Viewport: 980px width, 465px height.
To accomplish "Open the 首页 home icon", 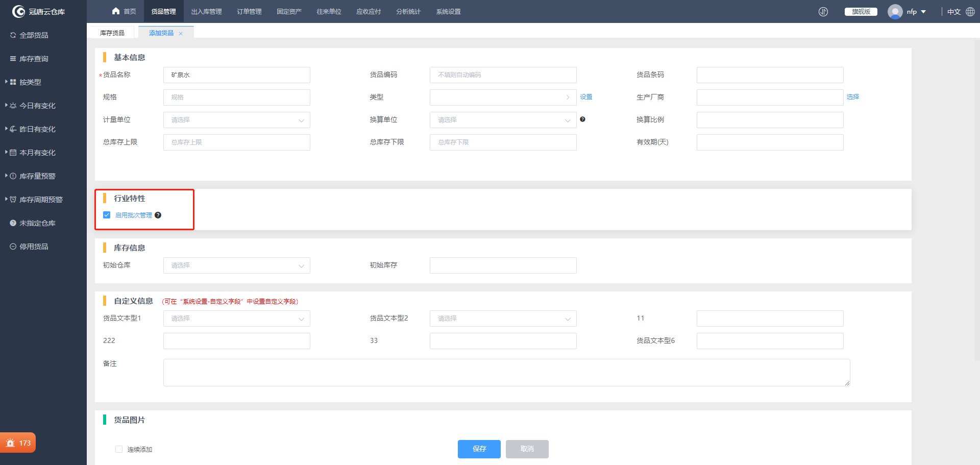I will (116, 11).
